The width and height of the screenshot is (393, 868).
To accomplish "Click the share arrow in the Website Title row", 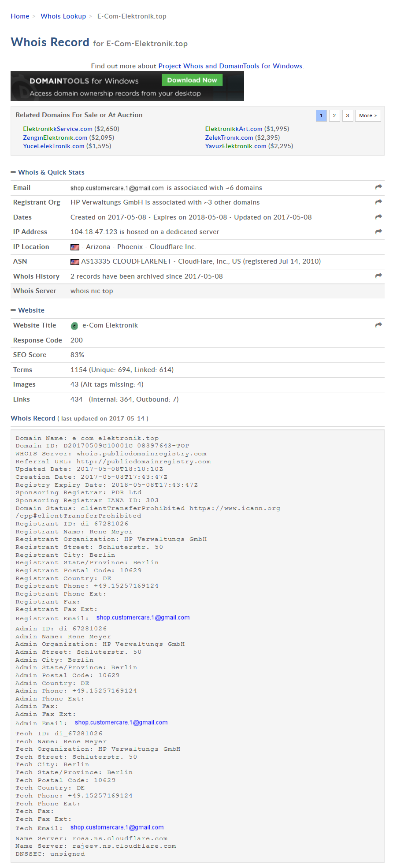I will pos(378,325).
